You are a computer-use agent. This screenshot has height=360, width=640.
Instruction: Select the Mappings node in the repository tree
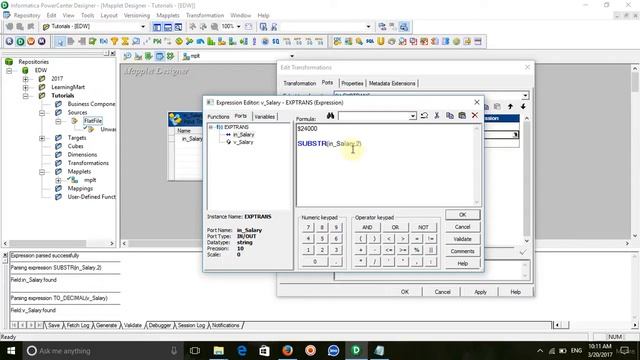(x=80, y=189)
